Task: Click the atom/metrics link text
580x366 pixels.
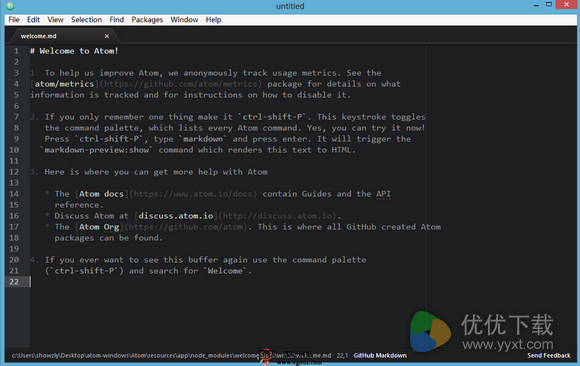Action: pyautogui.click(x=64, y=84)
